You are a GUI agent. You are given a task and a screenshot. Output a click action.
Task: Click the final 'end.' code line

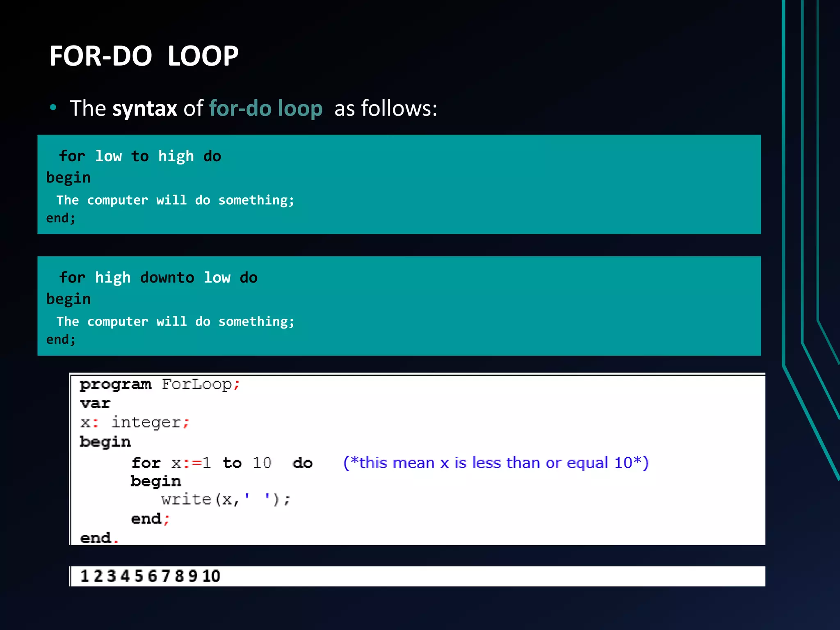[x=99, y=538]
